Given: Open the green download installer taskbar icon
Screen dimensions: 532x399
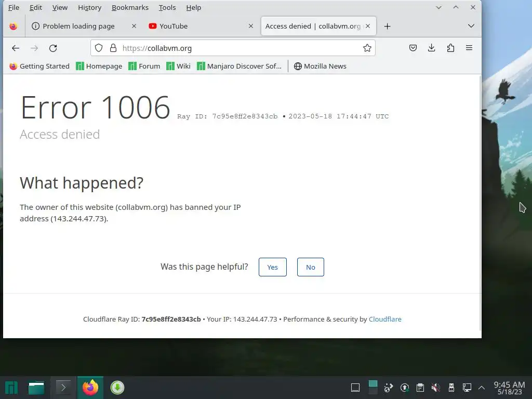Looking at the screenshot, I should click(117, 388).
